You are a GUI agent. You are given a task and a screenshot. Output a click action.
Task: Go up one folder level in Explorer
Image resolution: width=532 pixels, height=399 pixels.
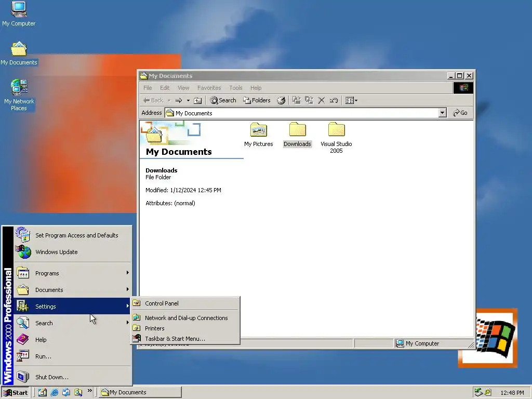coord(198,100)
